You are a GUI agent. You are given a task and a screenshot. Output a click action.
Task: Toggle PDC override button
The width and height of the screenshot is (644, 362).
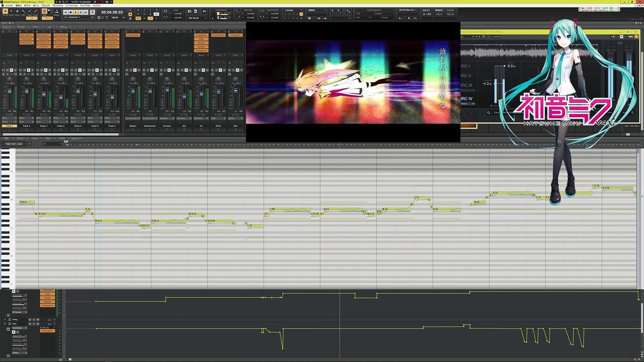click(138, 18)
